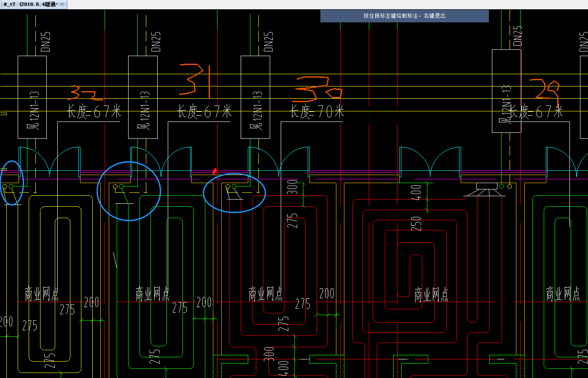Close the #_t7 drawing tab
This screenshot has height=378, width=588.
62,4
